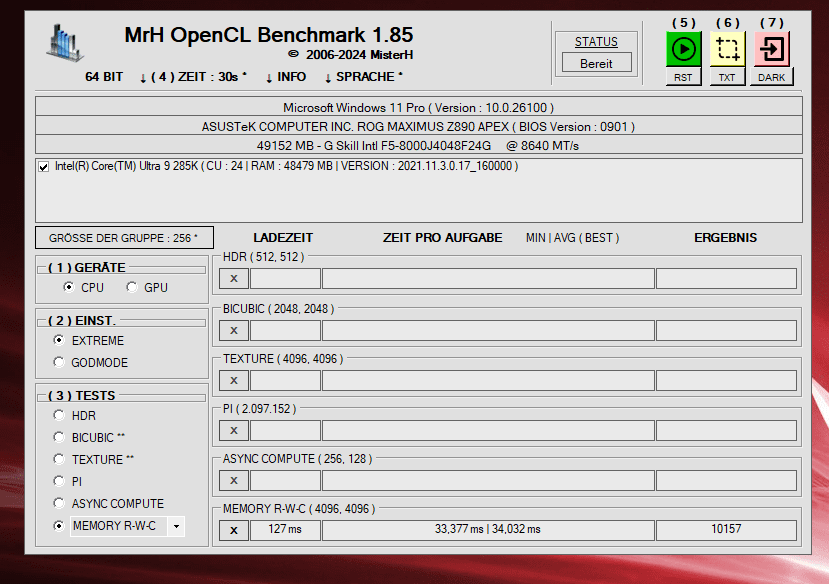Screen dimensions: 829x584
Task: Click the yellow screenshot selection icon
Action: (727, 49)
